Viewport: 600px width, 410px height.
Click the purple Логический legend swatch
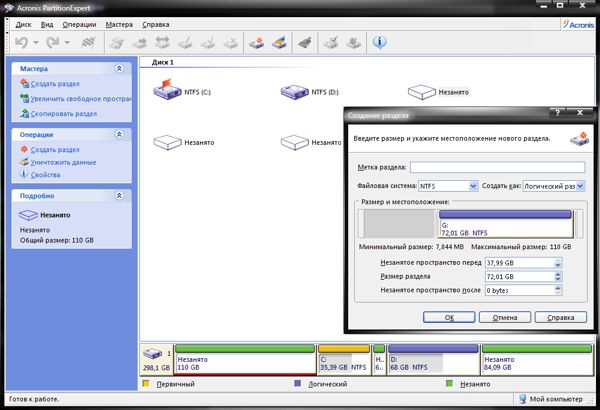(297, 383)
